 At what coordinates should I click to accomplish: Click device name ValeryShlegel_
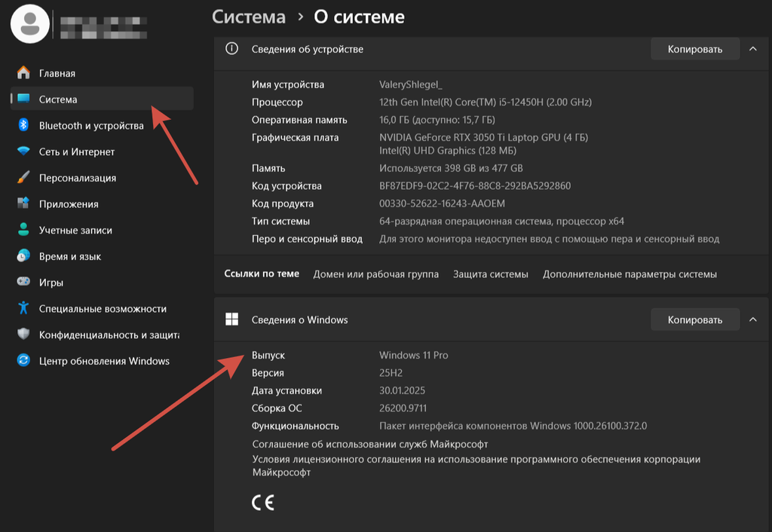point(411,84)
